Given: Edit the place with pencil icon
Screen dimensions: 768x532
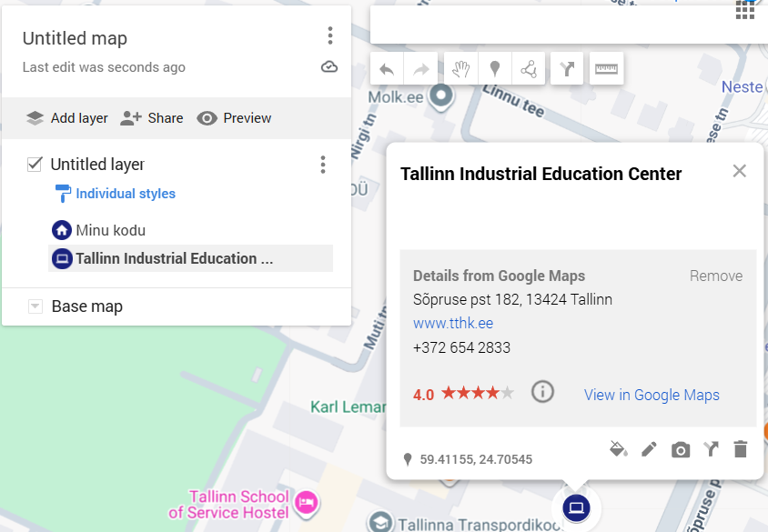Looking at the screenshot, I should pyautogui.click(x=649, y=449).
